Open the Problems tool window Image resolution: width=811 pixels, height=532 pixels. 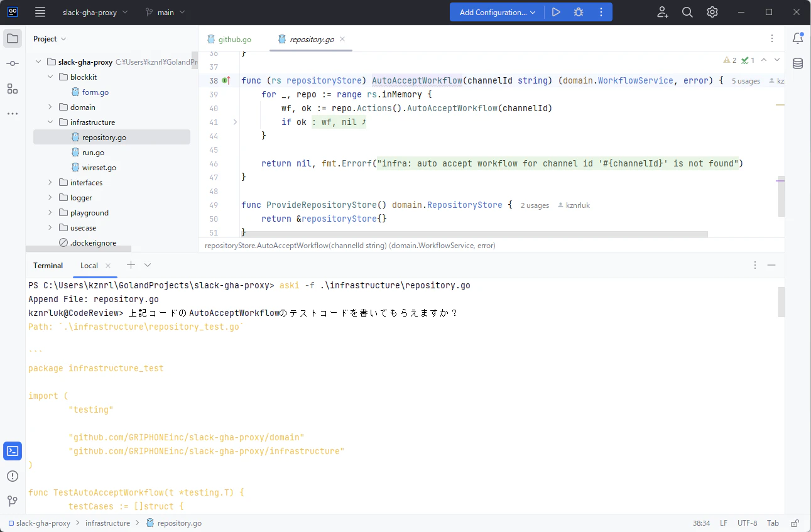pyautogui.click(x=13, y=476)
